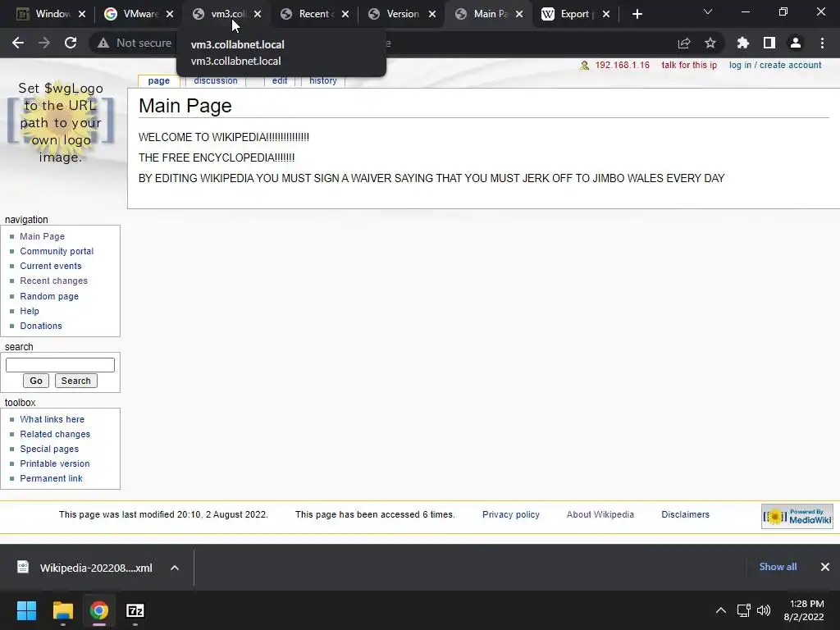
Task: Open Recent changes sidebar link
Action: (x=53, y=281)
